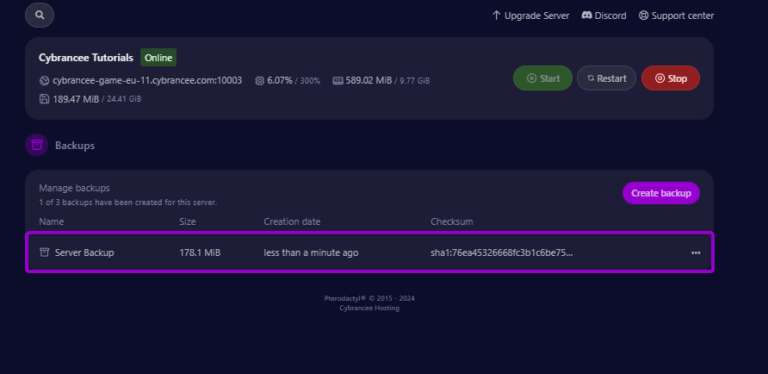768x374 pixels.
Task: Click the Checksum column header
Action: click(x=452, y=222)
